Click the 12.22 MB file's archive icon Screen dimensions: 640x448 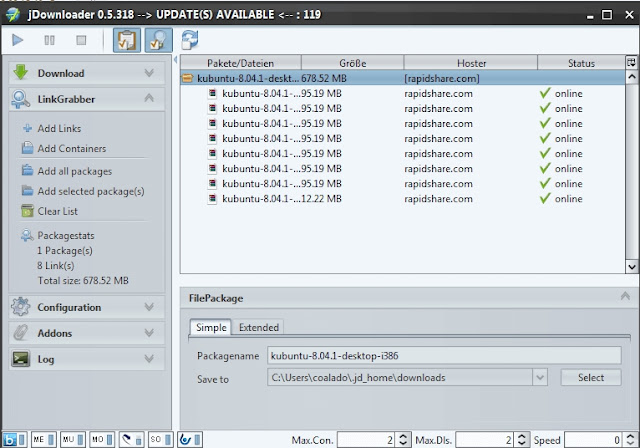212,198
